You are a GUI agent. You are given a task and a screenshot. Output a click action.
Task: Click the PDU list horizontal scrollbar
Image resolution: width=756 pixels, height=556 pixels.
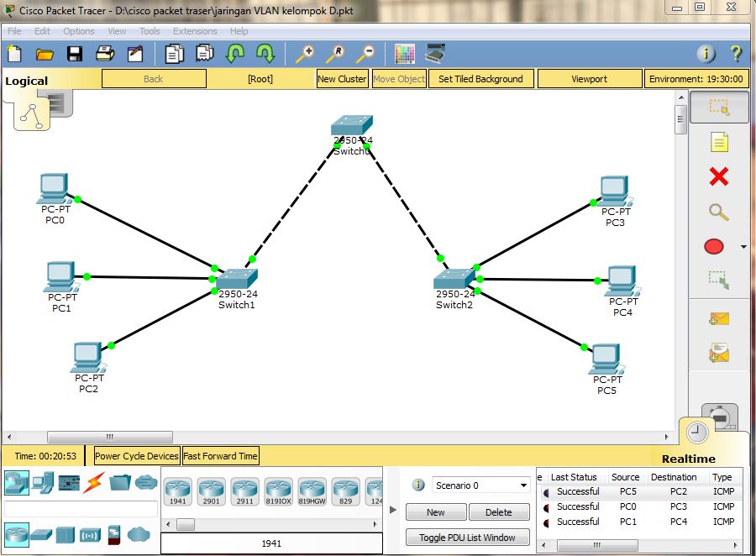pos(597,545)
